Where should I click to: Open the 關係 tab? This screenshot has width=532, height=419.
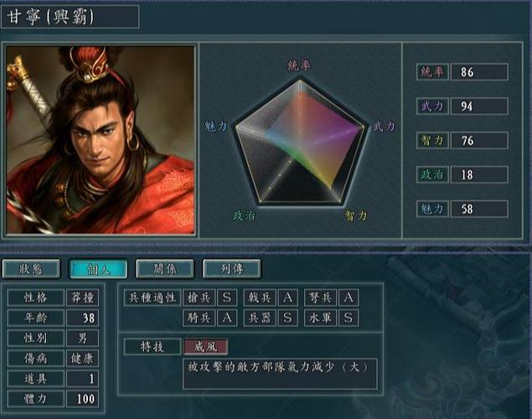tap(165, 269)
